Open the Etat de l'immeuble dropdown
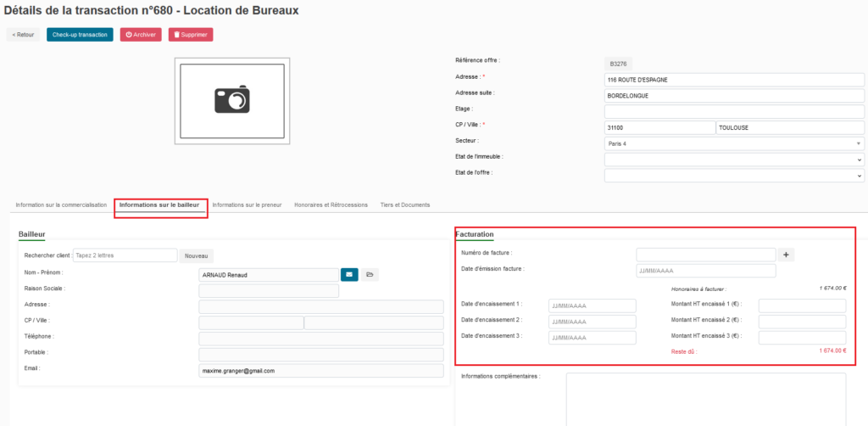 coord(733,160)
